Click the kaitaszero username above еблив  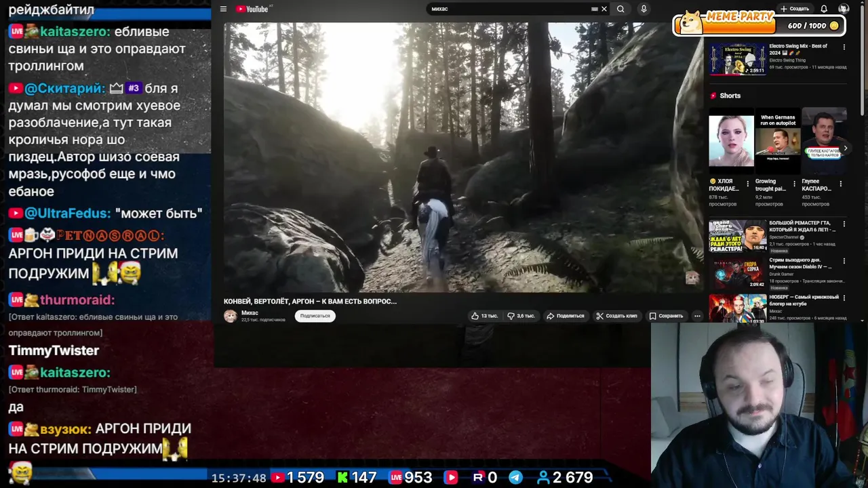[75, 31]
